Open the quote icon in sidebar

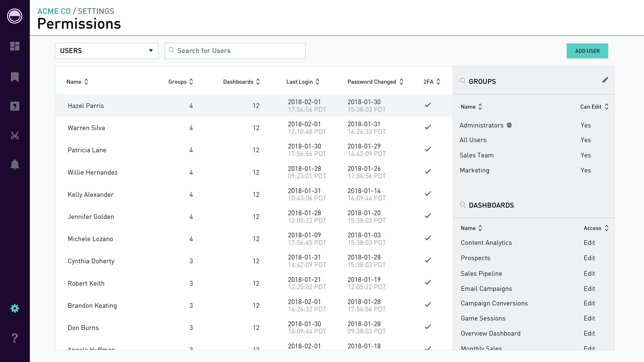point(15,106)
